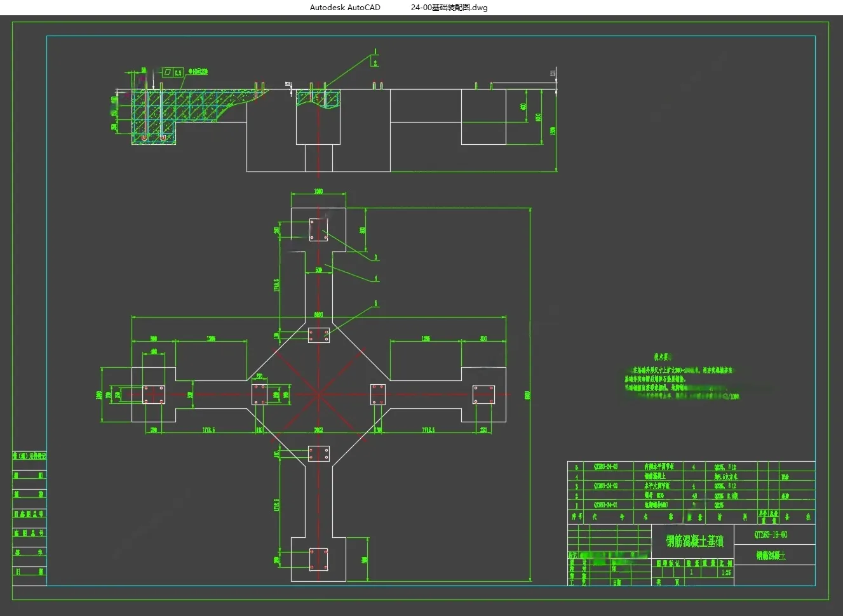Pick the far-right anchor bolt plate
843x616 pixels.
(483, 394)
